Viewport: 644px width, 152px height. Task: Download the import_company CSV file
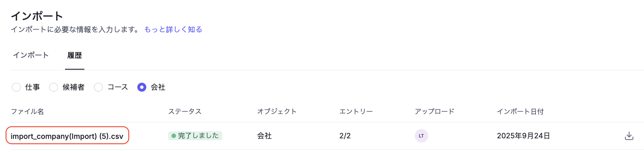(629, 136)
